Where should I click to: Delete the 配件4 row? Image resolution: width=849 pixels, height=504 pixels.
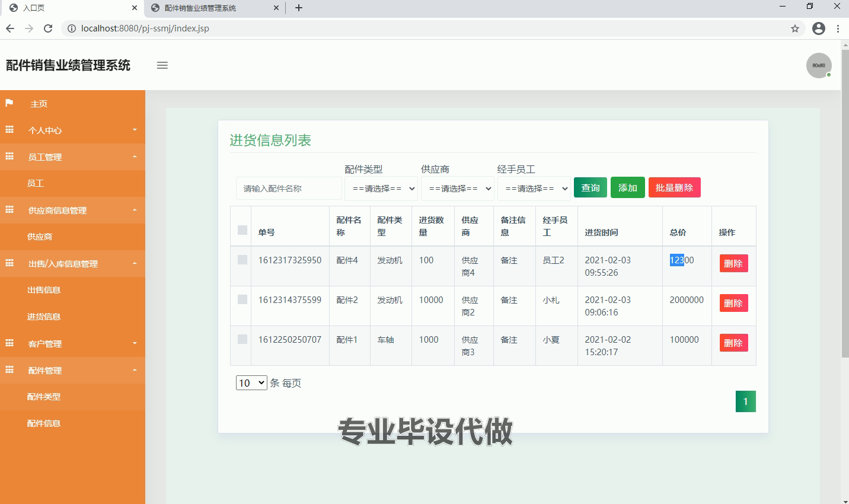(733, 263)
